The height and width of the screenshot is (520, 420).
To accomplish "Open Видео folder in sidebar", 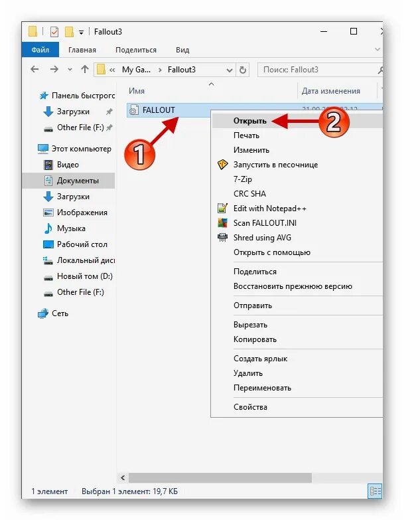I will coord(68,165).
